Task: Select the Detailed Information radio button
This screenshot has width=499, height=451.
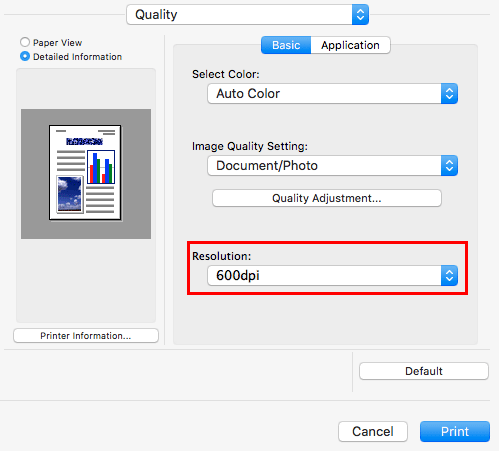Action: pyautogui.click(x=25, y=56)
